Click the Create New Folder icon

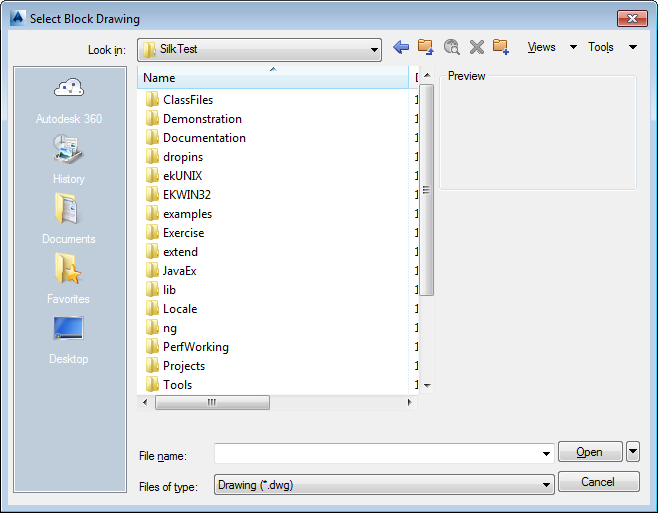pos(501,47)
